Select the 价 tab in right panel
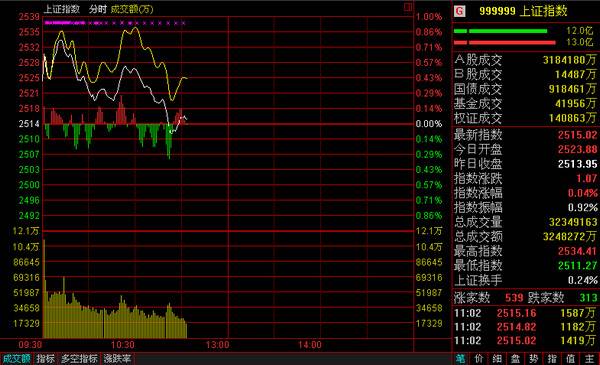This screenshot has width=600, height=365. pos(479,359)
